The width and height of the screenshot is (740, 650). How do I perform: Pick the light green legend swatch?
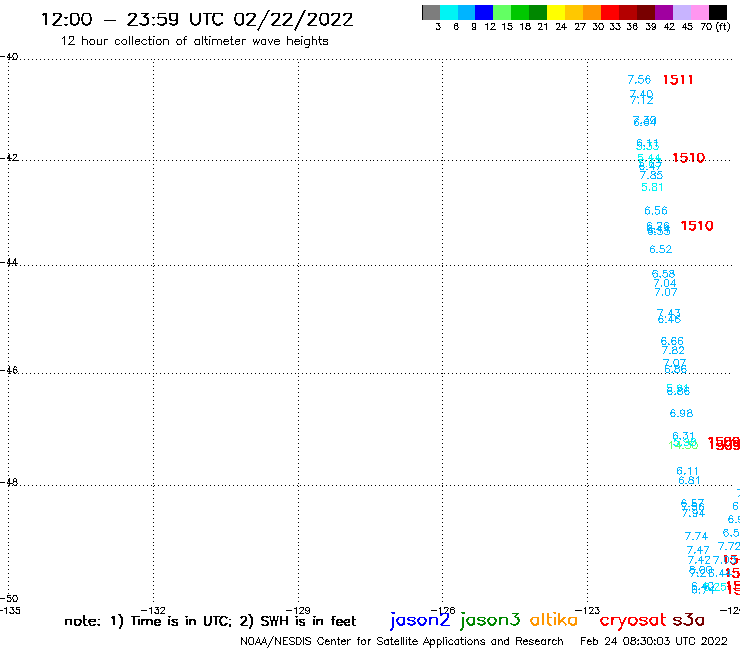coord(502,12)
